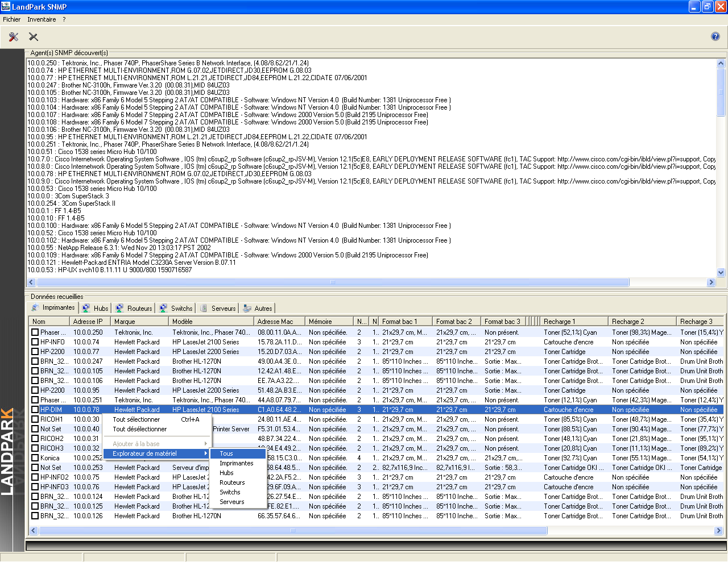Switch to the Imprimantes tab
Viewport: 728px width, 562px height.
(53, 307)
